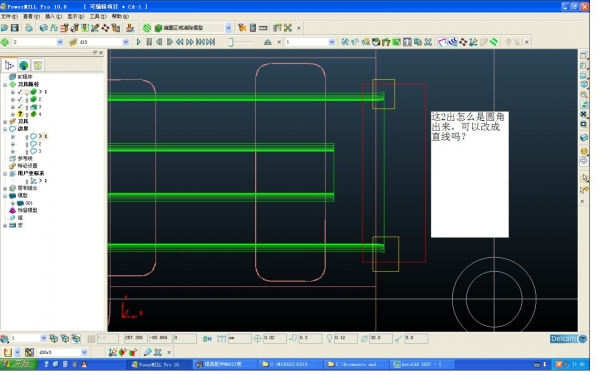Open the active toolpath dropdown showing 2

60,42
